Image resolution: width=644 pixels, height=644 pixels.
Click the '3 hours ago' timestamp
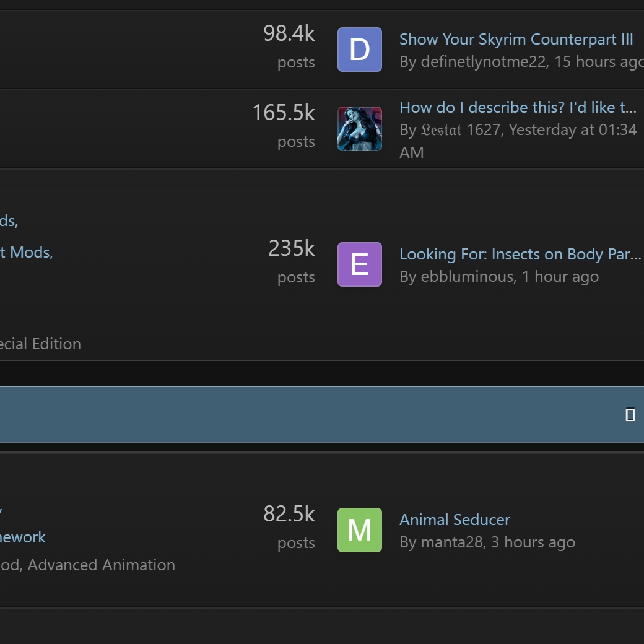pyautogui.click(x=533, y=542)
